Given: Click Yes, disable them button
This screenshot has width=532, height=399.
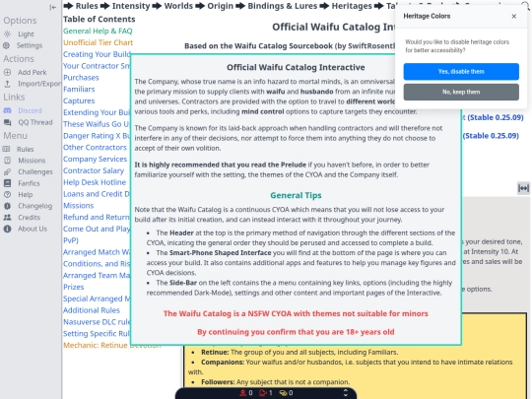Looking at the screenshot, I should [x=461, y=72].
